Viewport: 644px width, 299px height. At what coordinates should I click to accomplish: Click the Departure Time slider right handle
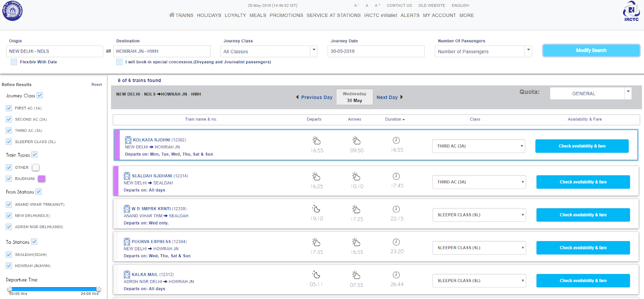tap(99, 289)
